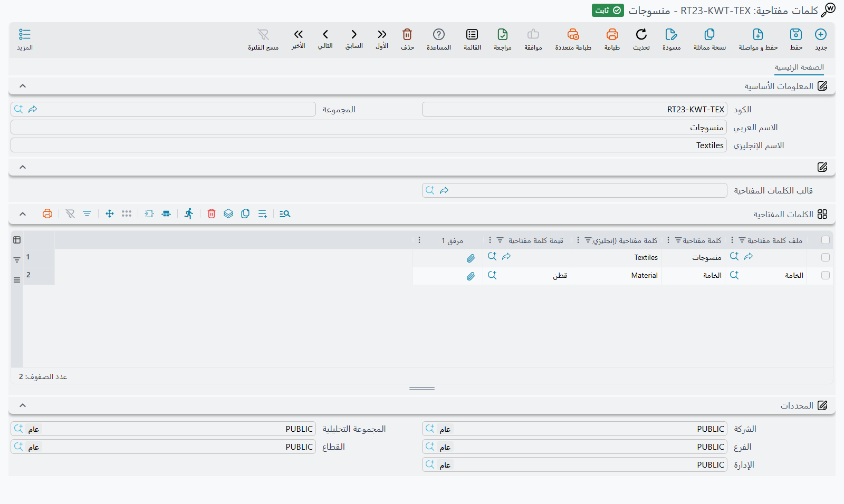Viewport: 844px width, 504px height.
Task: Collapse the الكلمات المفتاحية grid section
Action: click(x=23, y=214)
